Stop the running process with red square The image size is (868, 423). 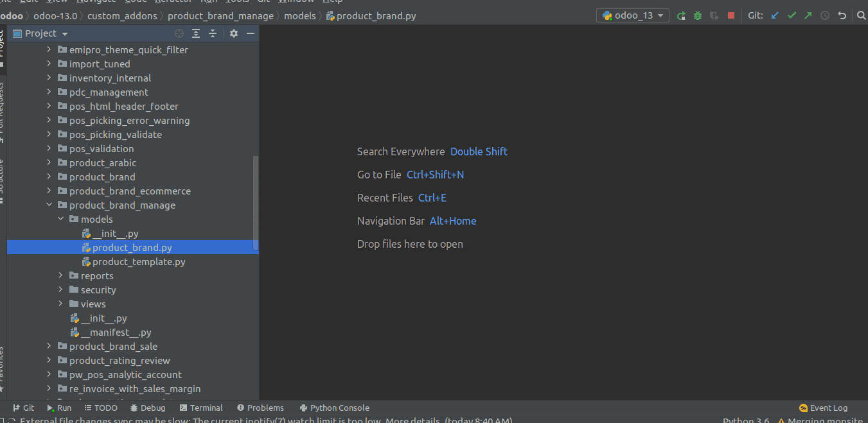coord(731,15)
